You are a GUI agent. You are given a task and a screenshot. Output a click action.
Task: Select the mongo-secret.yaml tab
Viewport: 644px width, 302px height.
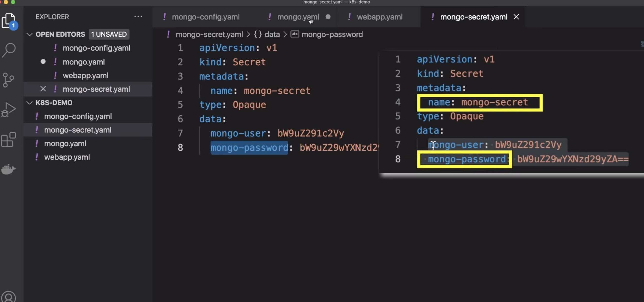pos(474,17)
